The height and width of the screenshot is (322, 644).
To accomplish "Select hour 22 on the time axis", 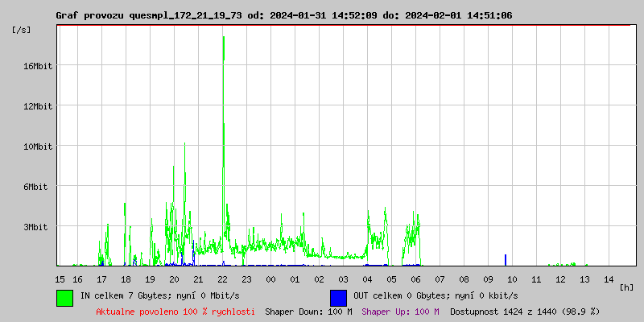I will (222, 279).
